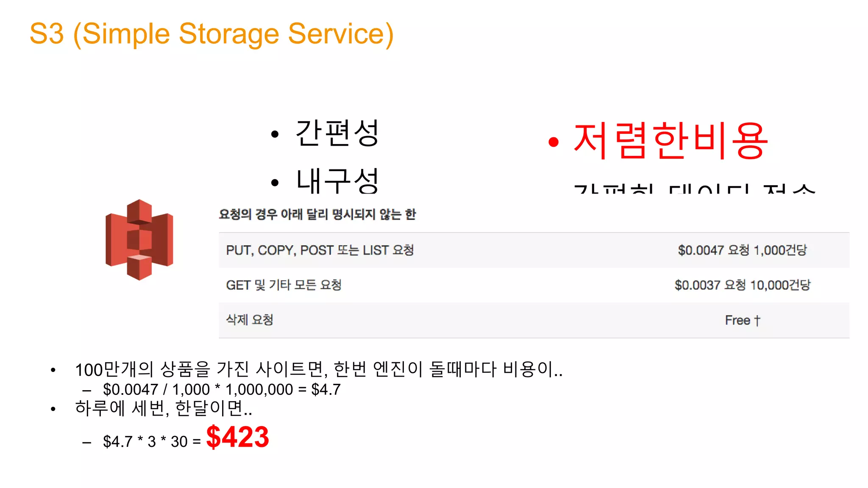Select the GET 및 기타 모든 요청 row label
868x488 pixels.
[x=284, y=285]
